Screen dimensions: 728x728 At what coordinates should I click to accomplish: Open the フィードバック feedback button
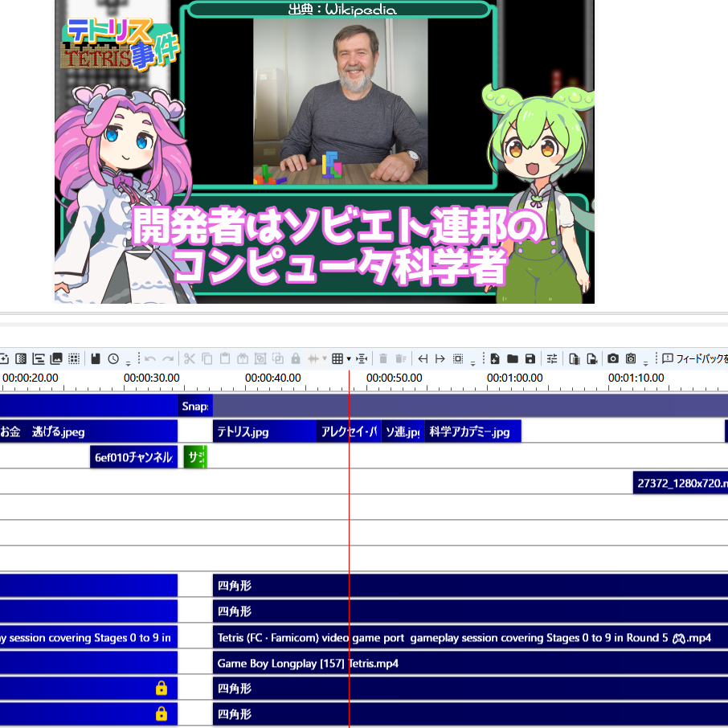point(694,358)
